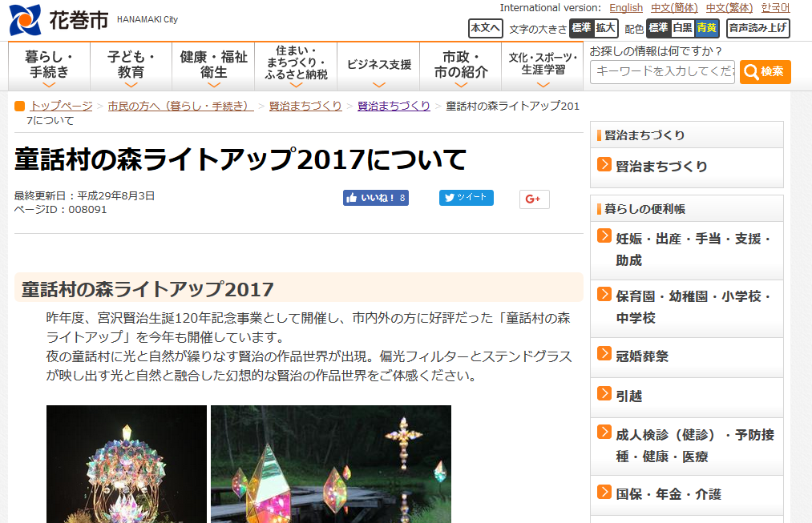The image size is (812, 523).
Task: Open second purple 賢治まちづくり breadcrumb
Action: [394, 106]
